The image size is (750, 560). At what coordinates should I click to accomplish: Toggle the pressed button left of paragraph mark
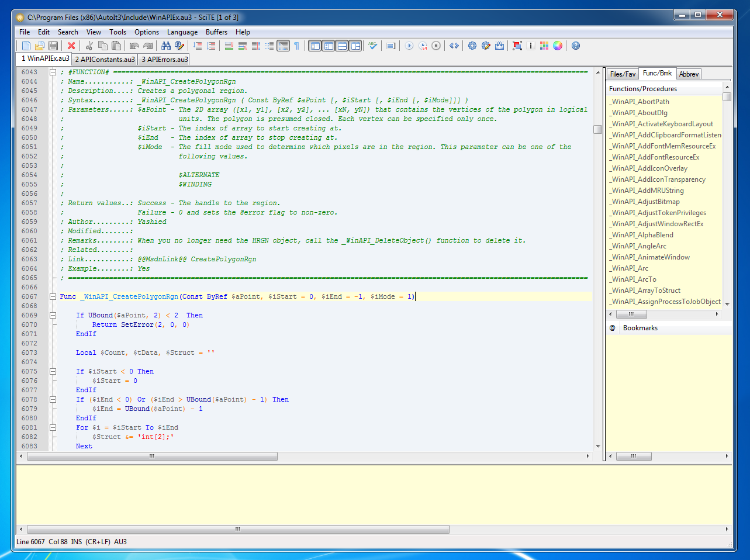pyautogui.click(x=283, y=46)
